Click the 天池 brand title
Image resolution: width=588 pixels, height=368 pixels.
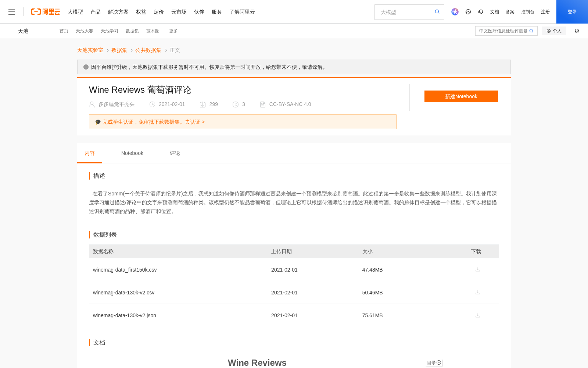tap(23, 31)
